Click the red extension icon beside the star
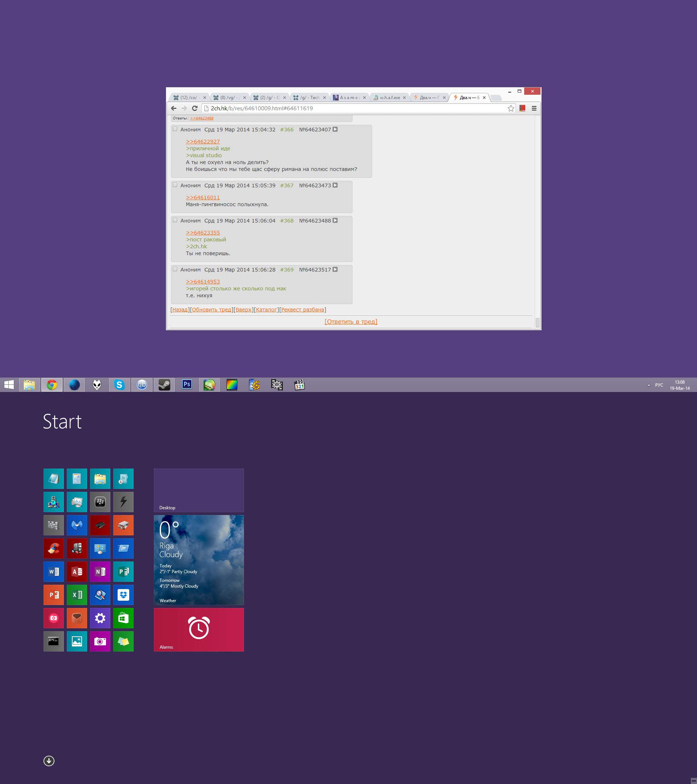The width and height of the screenshot is (697, 784). point(522,109)
